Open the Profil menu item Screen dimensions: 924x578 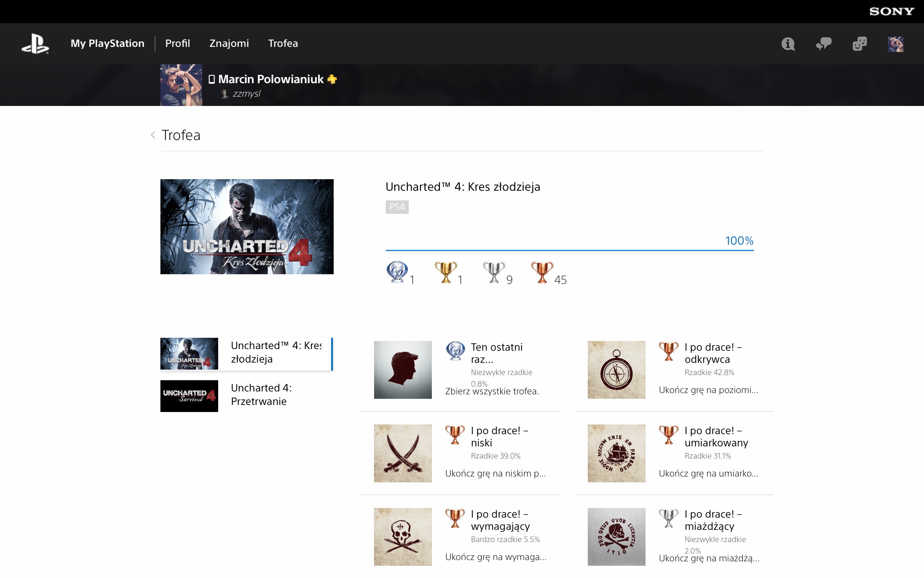coord(177,43)
